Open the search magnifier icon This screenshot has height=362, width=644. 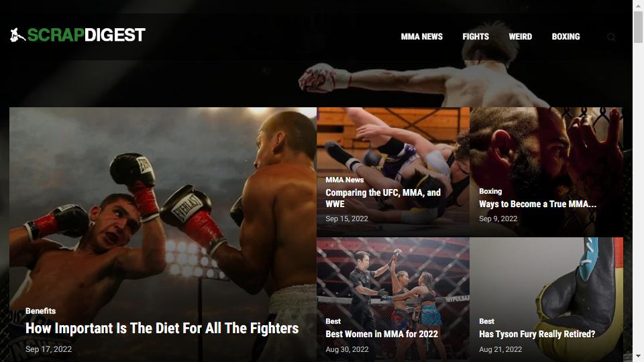coord(610,37)
